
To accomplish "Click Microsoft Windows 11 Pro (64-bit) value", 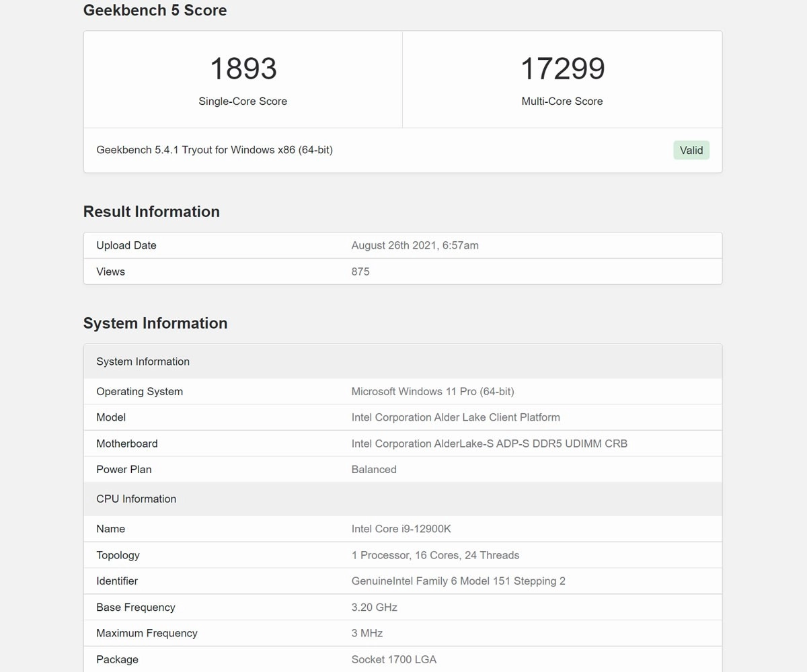I will [432, 391].
